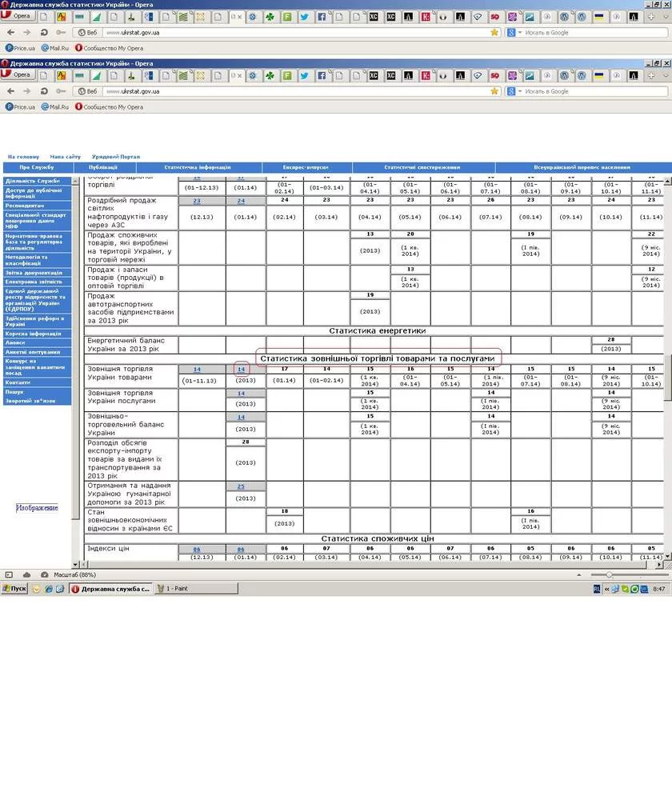Click На головну link
The image size is (672, 800).
pyautogui.click(x=23, y=157)
